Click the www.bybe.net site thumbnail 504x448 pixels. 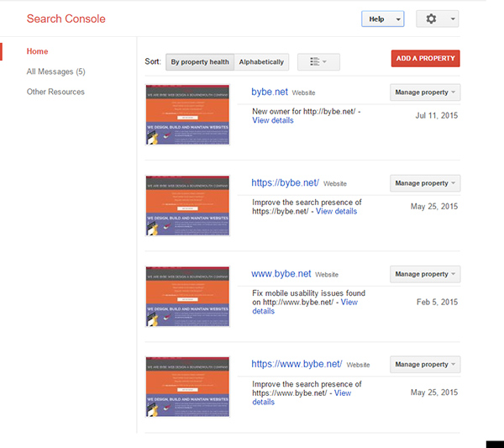coord(187,297)
